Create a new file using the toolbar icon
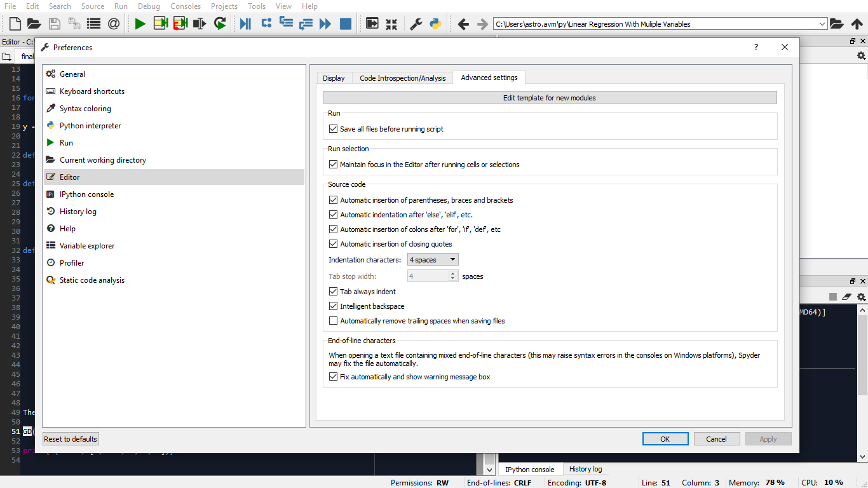The image size is (868, 488). click(x=14, y=24)
